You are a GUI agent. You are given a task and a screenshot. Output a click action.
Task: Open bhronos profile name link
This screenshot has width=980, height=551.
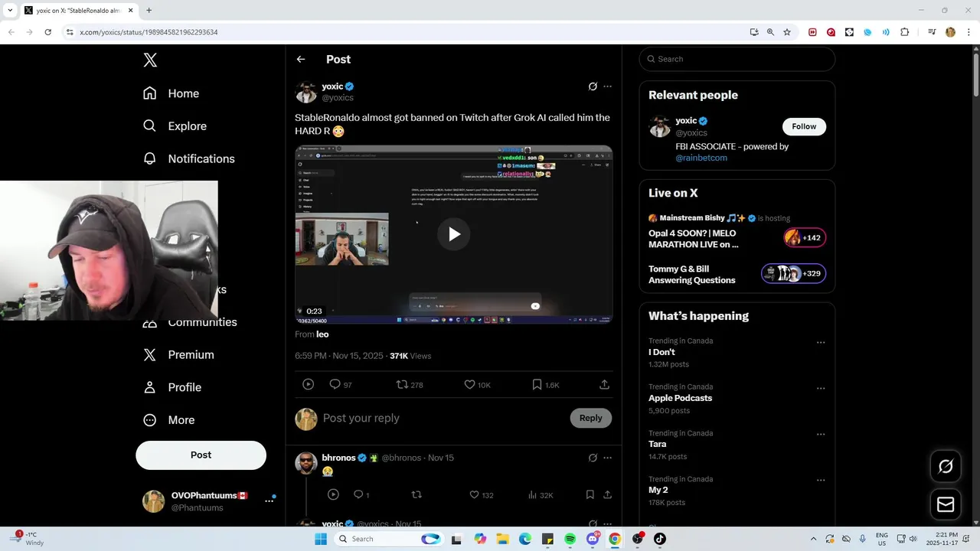coord(338,458)
